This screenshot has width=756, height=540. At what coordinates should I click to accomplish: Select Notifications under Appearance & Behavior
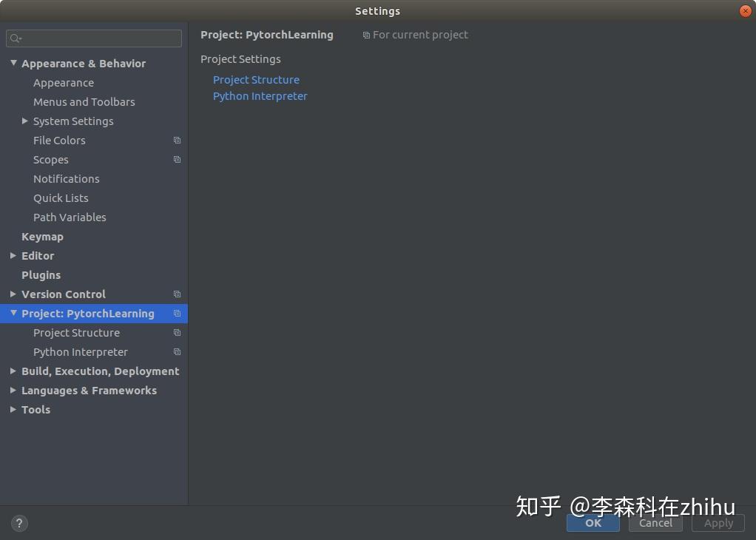tap(66, 178)
